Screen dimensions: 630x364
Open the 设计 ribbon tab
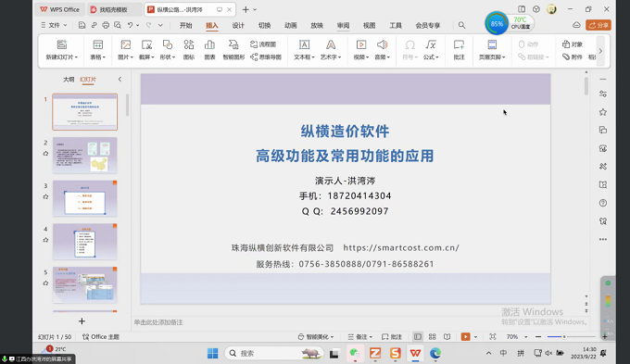(238, 25)
